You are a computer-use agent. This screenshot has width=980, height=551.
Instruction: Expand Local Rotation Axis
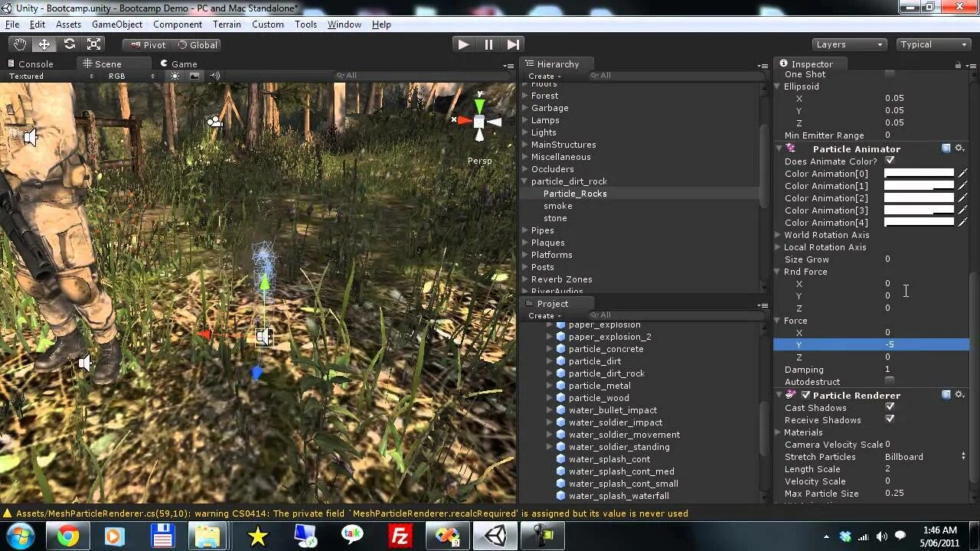779,247
